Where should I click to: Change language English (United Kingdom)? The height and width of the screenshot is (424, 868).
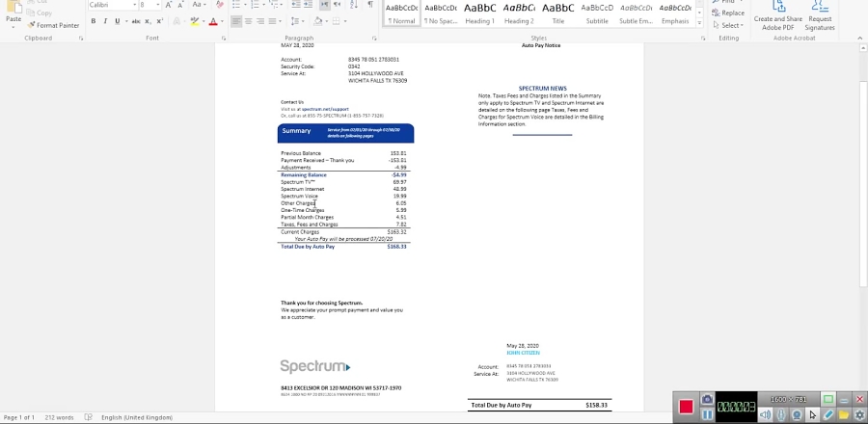coord(137,417)
